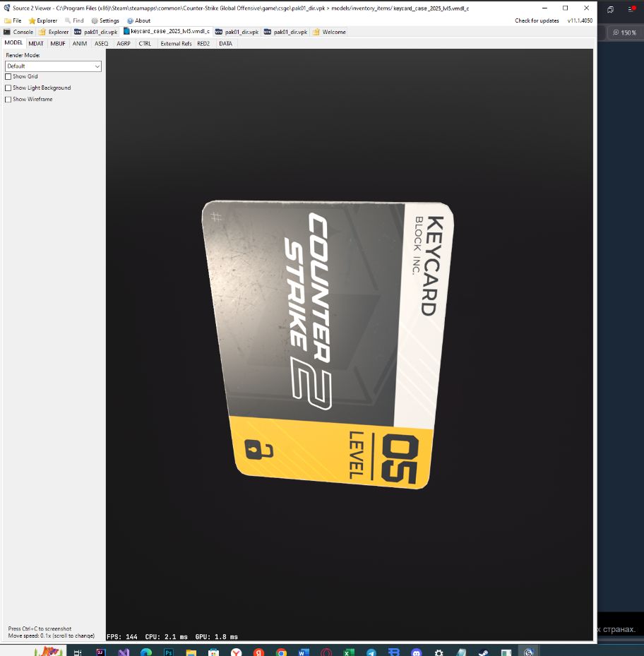Click the Find menu item
This screenshot has height=656, width=644.
pos(74,20)
